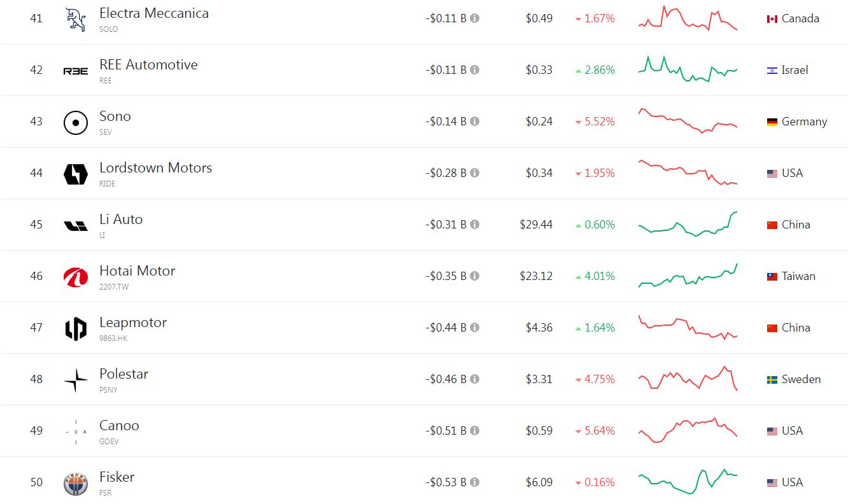Open the Sono circle logo

click(76, 122)
